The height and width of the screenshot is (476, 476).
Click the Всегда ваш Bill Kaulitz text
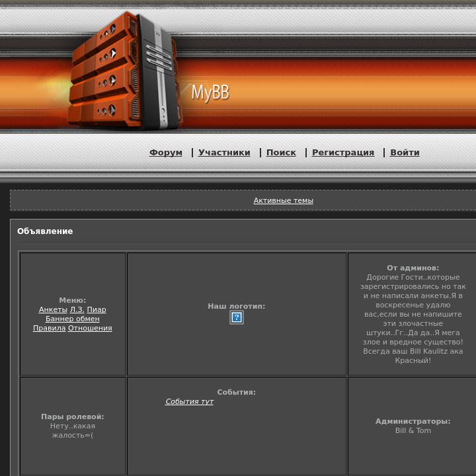point(405,351)
